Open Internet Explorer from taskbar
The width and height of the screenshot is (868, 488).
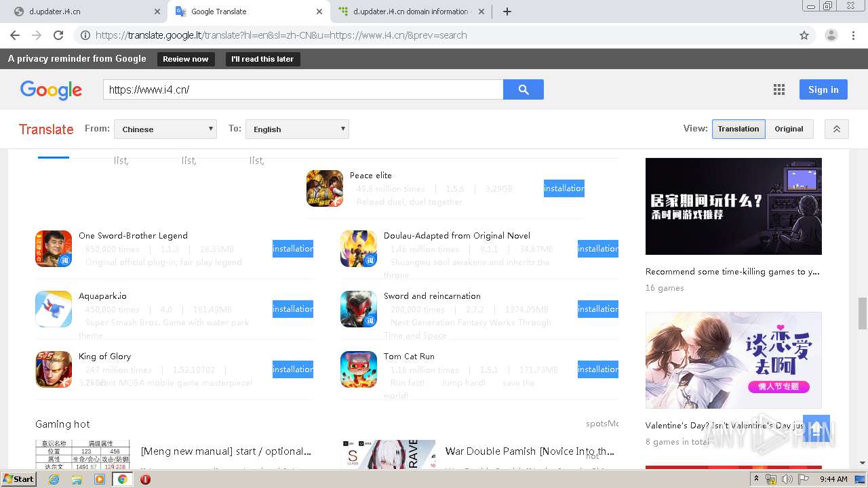[x=54, y=479]
